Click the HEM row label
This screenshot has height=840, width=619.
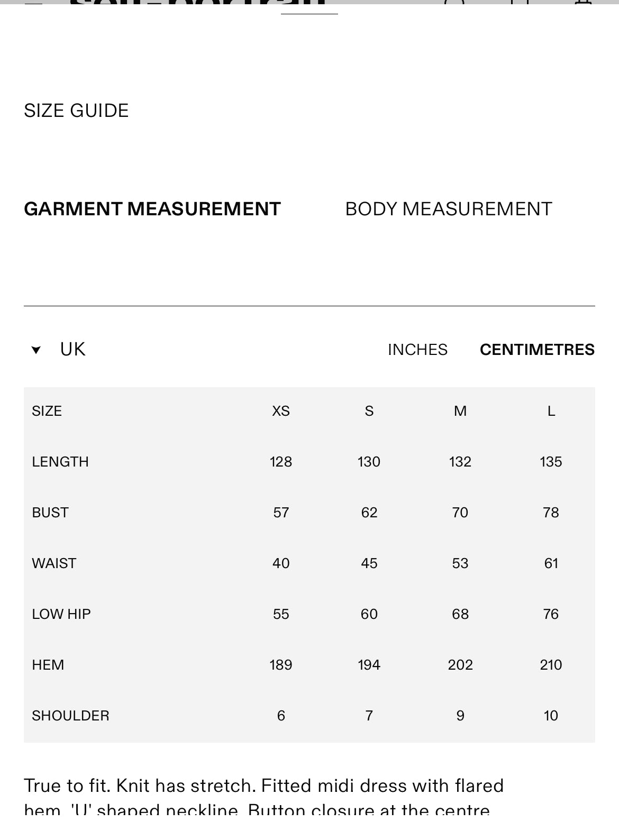(x=48, y=665)
